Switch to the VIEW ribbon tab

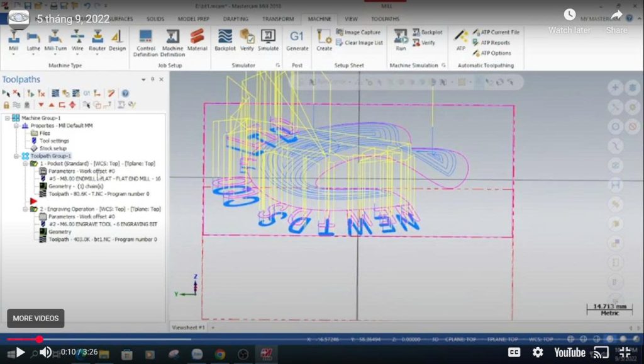click(x=351, y=20)
